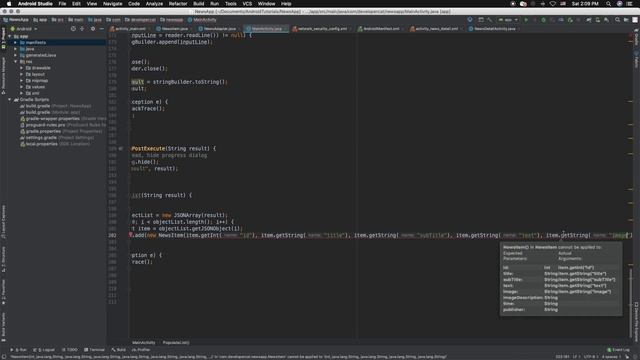640x360 pixels.
Task: Hide the project panel with minus icon
Action: pos(102,29)
